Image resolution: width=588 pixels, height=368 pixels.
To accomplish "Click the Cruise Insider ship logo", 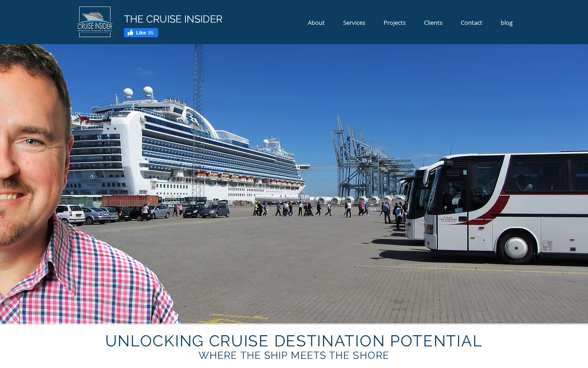I will click(95, 22).
